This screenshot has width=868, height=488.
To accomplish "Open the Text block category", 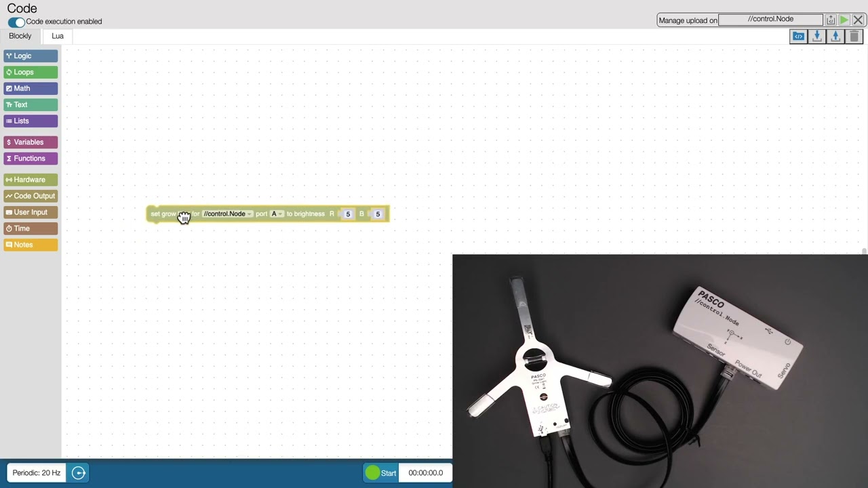I will tap(31, 105).
